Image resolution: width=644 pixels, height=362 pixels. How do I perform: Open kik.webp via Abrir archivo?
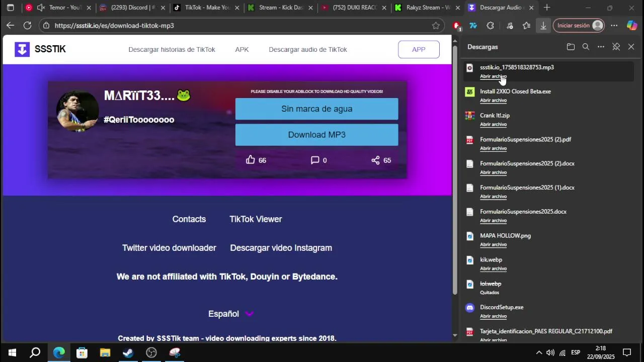[x=493, y=269]
